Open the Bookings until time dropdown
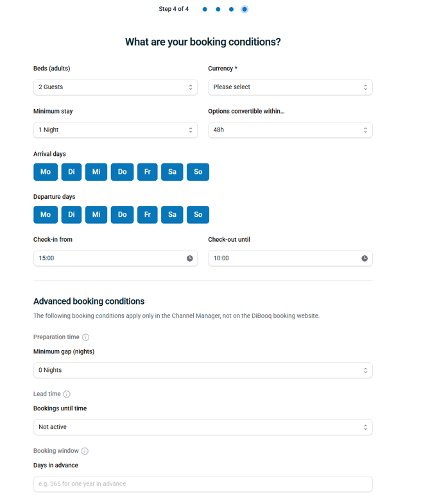The image size is (430, 504). click(203, 427)
